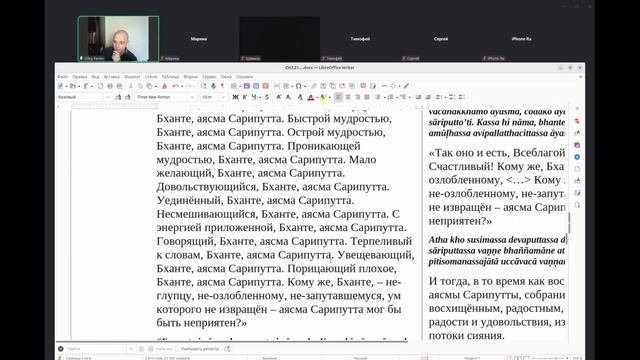Expand the undo history dropdown arrow

(182, 86)
